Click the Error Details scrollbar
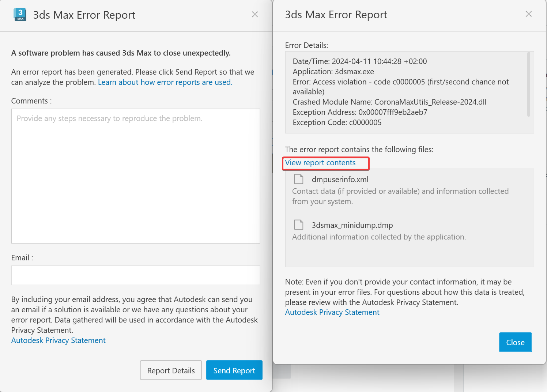The height and width of the screenshot is (392, 547). click(528, 85)
